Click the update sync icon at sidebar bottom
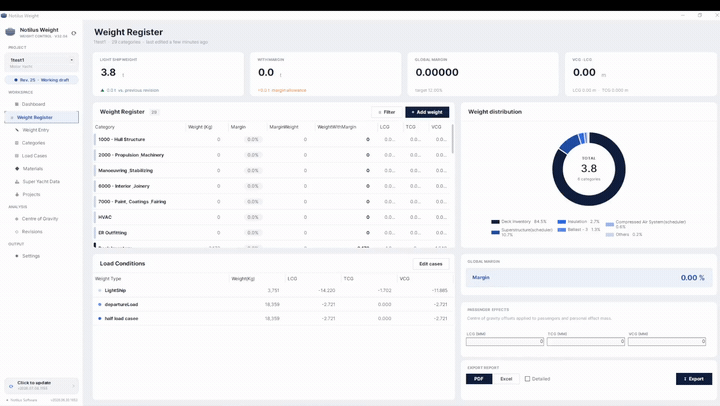The width and height of the screenshot is (720, 406). [11, 386]
